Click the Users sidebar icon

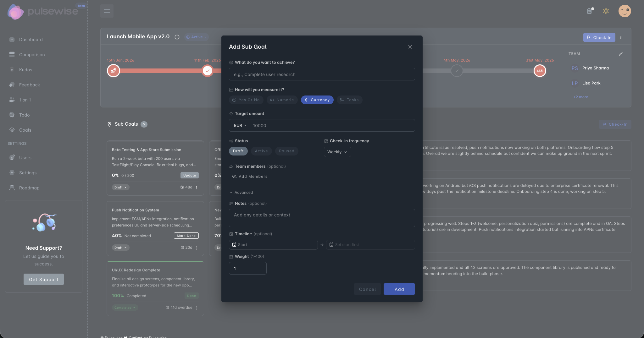12,157
